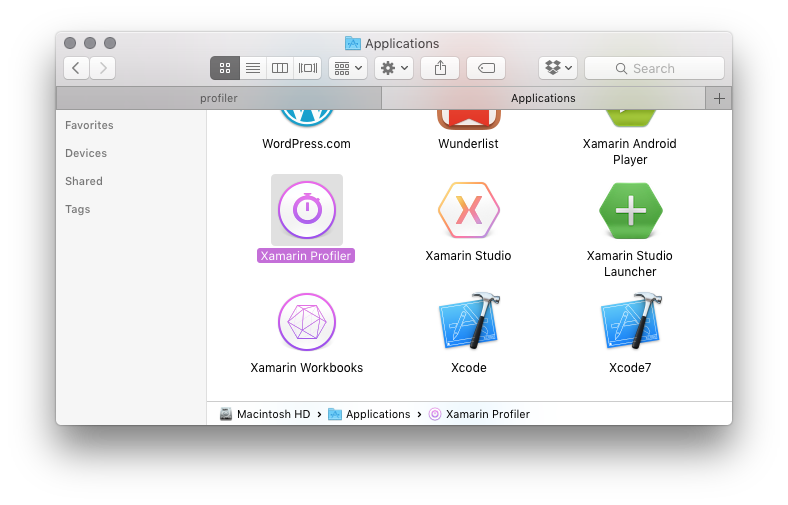Select the Xamarin Profiler app icon

[307, 210]
